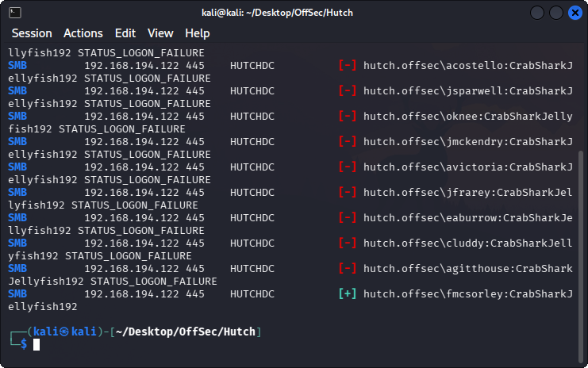Click the red [-] marker on cluddy row
The width and height of the screenshot is (588, 368).
[348, 243]
